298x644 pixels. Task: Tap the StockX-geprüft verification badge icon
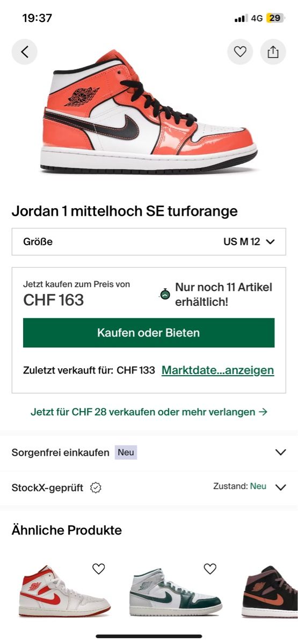click(x=96, y=487)
